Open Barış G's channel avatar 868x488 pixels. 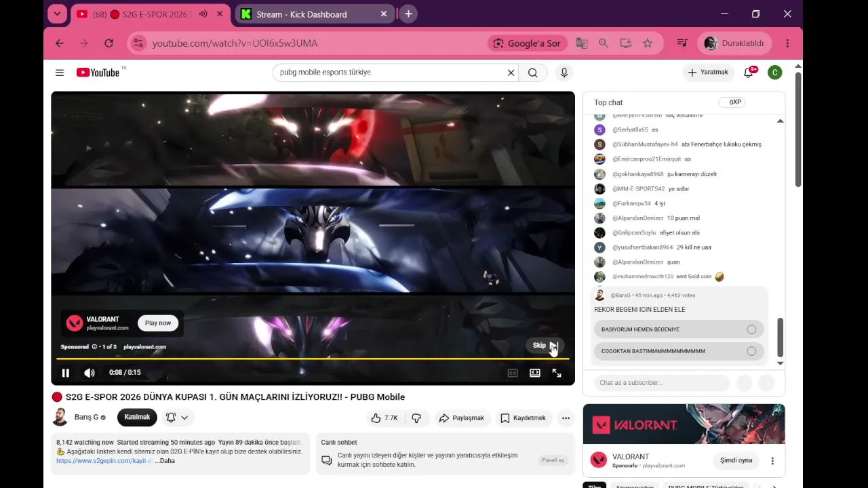click(x=60, y=418)
